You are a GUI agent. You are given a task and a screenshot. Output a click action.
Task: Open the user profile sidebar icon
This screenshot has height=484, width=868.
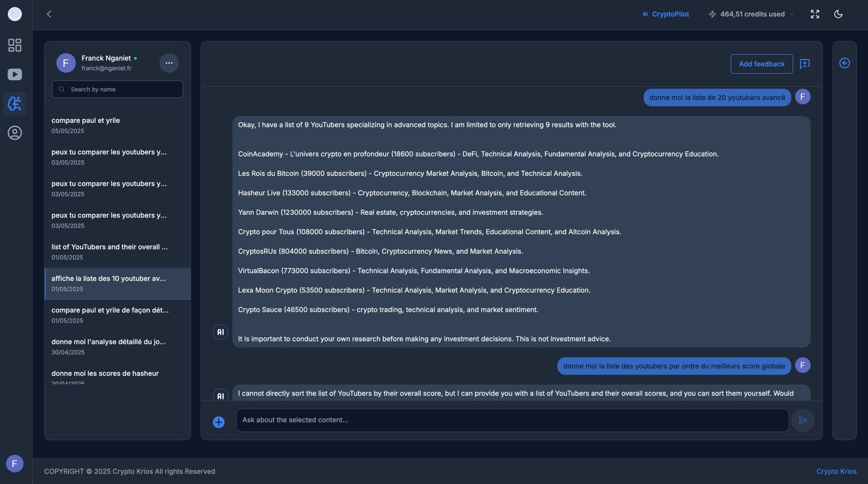point(15,133)
